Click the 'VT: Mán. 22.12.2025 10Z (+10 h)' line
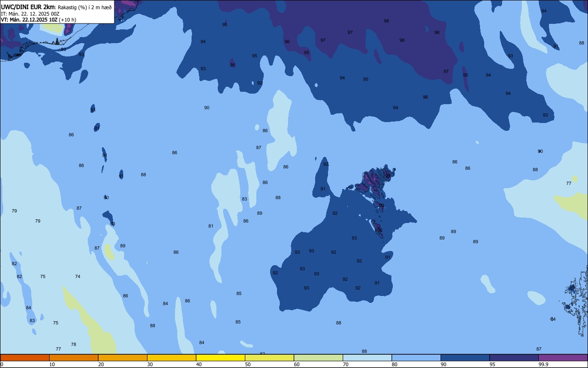This screenshot has height=368, width=588. [39, 19]
